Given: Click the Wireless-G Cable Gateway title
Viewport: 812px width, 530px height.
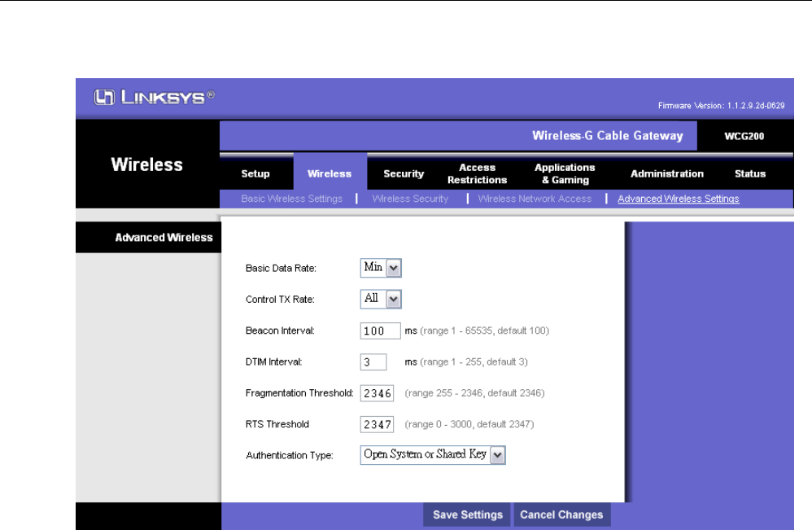Looking at the screenshot, I should pyautogui.click(x=608, y=136).
